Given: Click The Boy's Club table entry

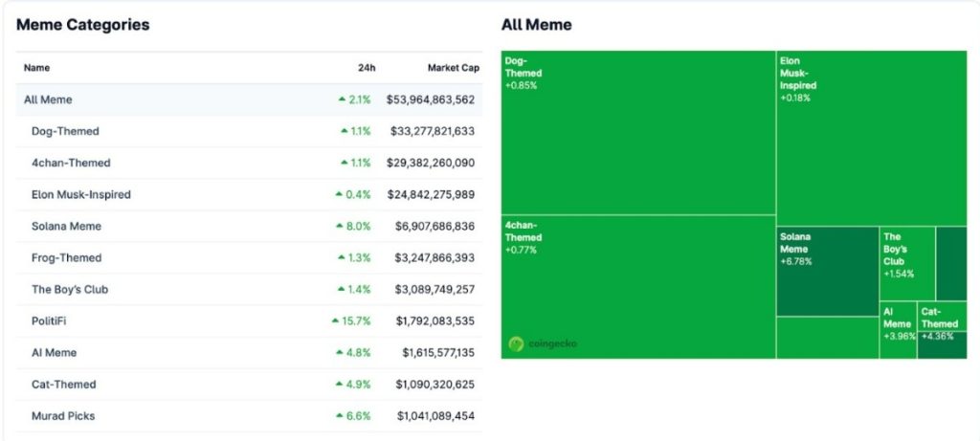Looking at the screenshot, I should (66, 289).
